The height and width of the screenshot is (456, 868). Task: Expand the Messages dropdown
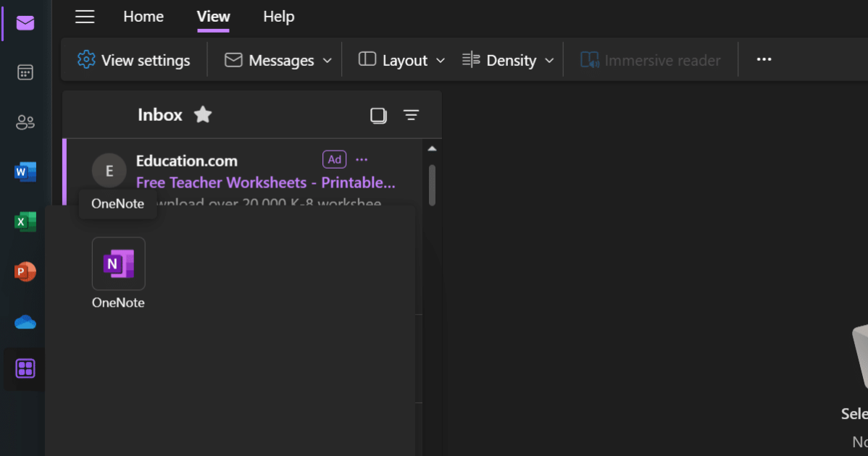click(279, 60)
